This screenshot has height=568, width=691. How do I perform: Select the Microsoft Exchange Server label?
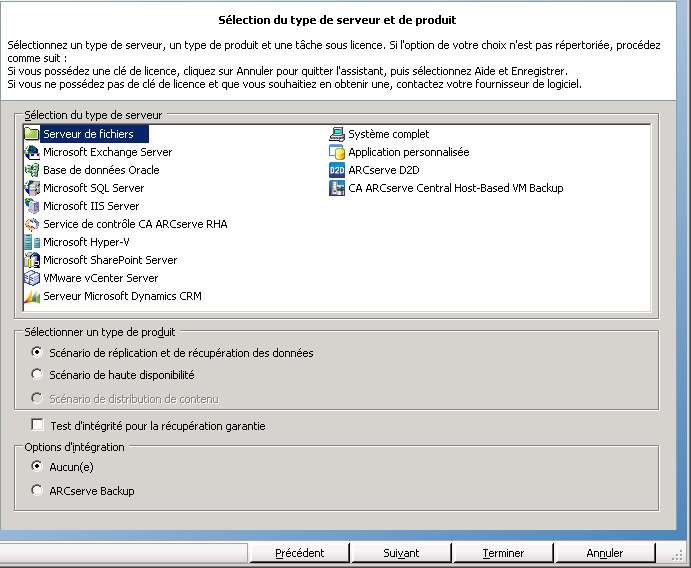coord(108,152)
